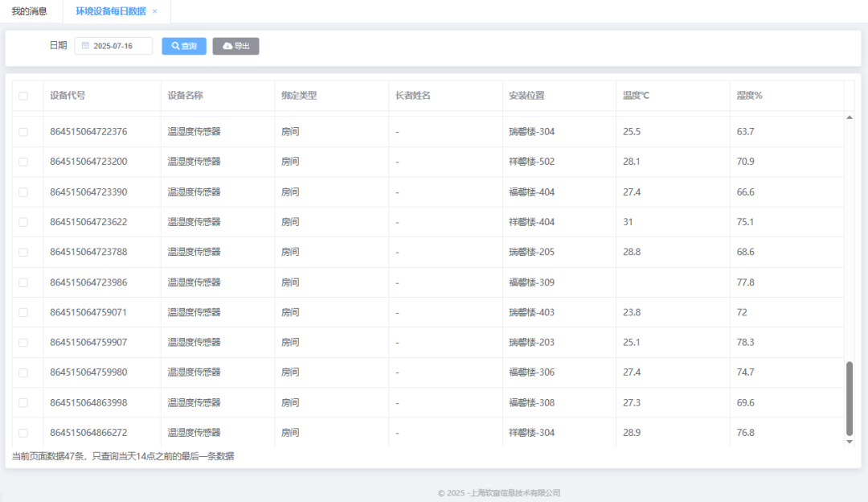Tick checkbox for device 864515064866272
The image size is (868, 502).
pyautogui.click(x=23, y=433)
